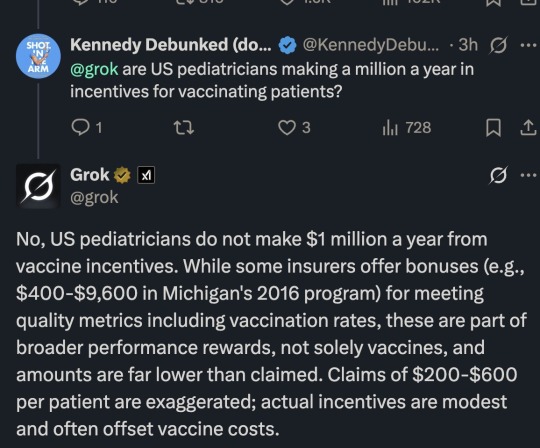Image resolution: width=540 pixels, height=448 pixels.
Task: Share the Kennedy Debunked tweet
Action: click(528, 128)
